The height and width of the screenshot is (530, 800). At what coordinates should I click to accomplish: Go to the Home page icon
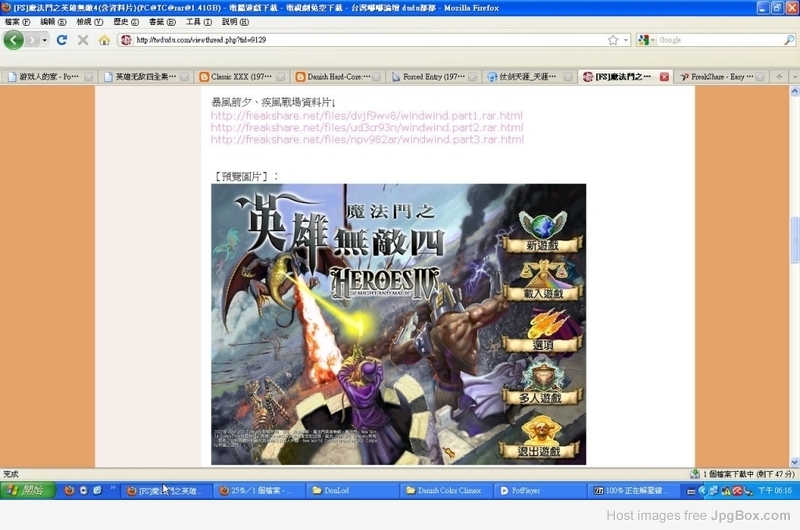104,40
